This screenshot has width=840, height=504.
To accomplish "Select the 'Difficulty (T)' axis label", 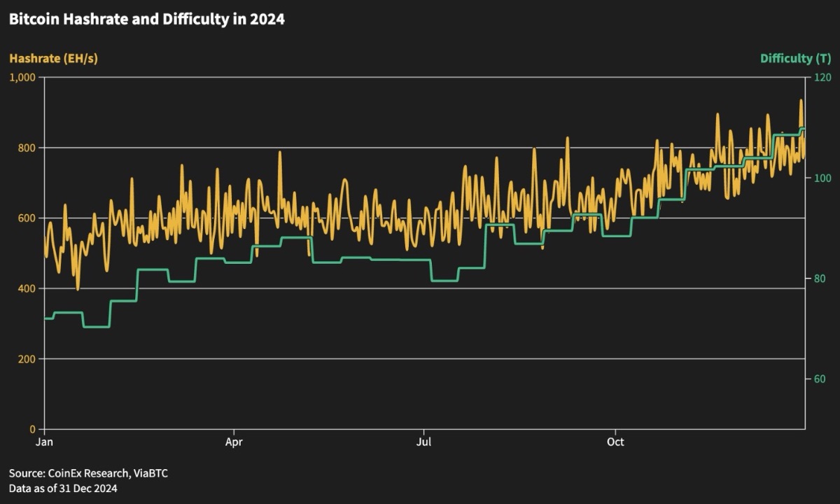I will coord(786,59).
